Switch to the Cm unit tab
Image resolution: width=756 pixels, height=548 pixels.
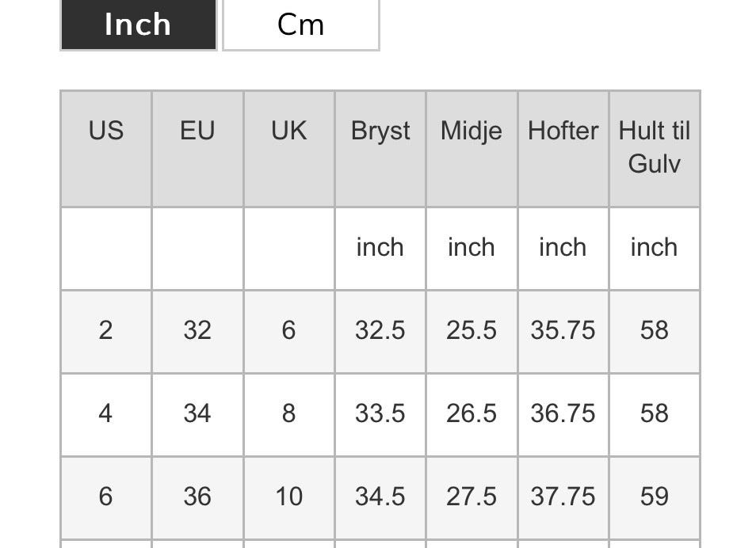300,25
